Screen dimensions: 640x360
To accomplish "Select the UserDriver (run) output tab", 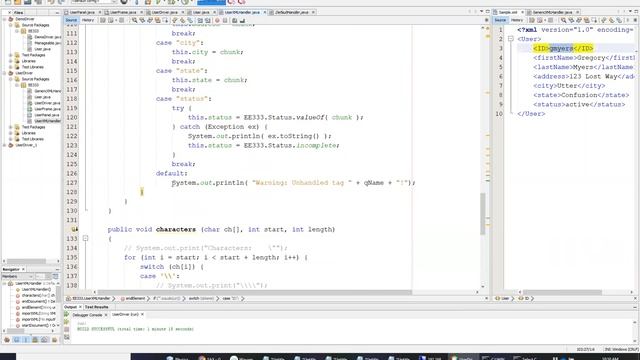I will tap(125, 315).
